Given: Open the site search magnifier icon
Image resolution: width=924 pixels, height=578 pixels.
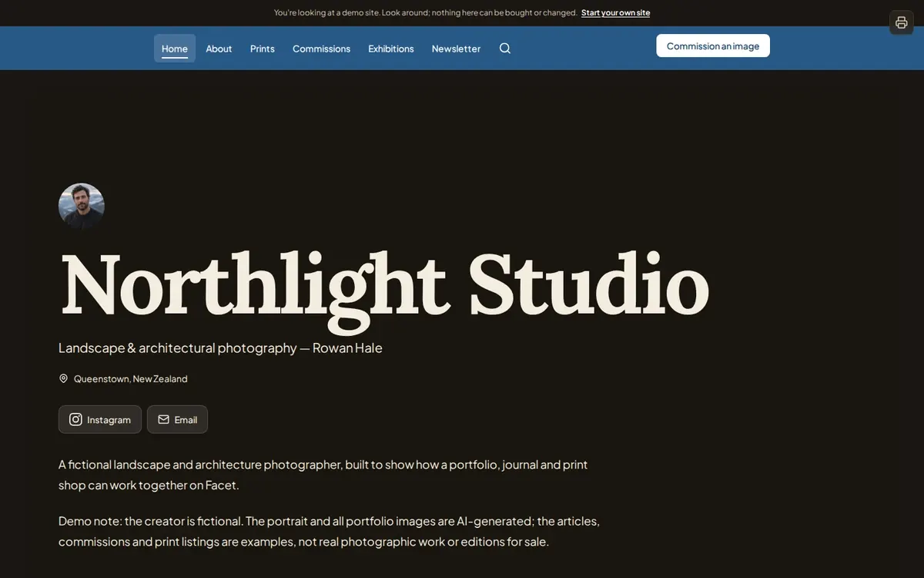Looking at the screenshot, I should click(x=505, y=48).
